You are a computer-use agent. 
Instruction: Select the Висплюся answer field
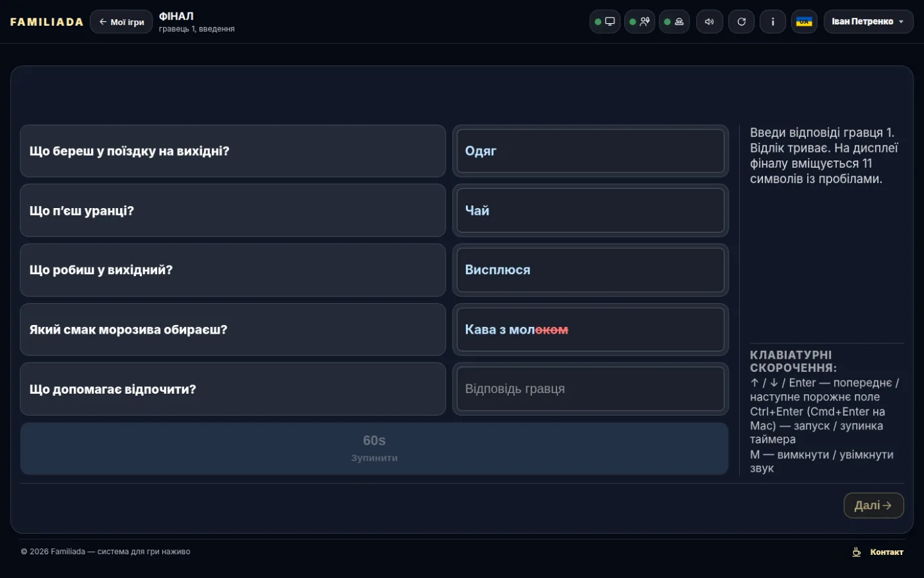point(591,270)
